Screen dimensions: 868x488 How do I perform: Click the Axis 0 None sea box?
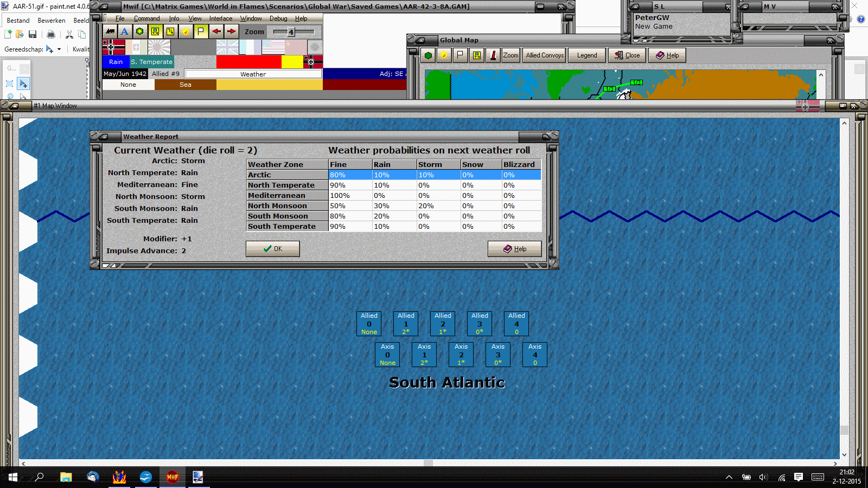(x=387, y=355)
